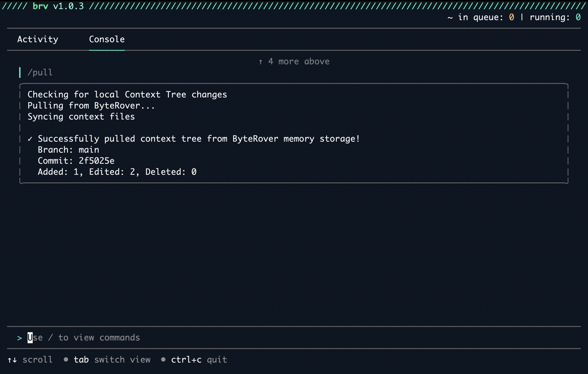Screen dimensions: 588x374
Task: Click the 'in queue' counter value
Action: point(511,17)
